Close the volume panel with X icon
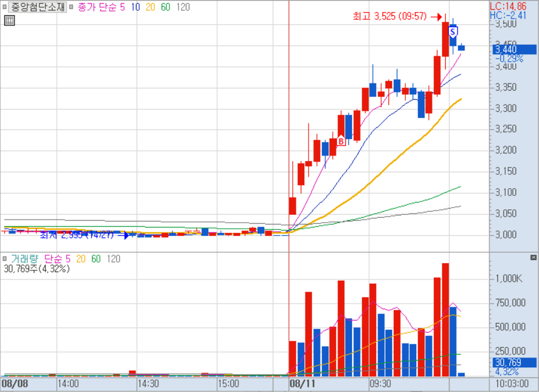 tap(533, 258)
